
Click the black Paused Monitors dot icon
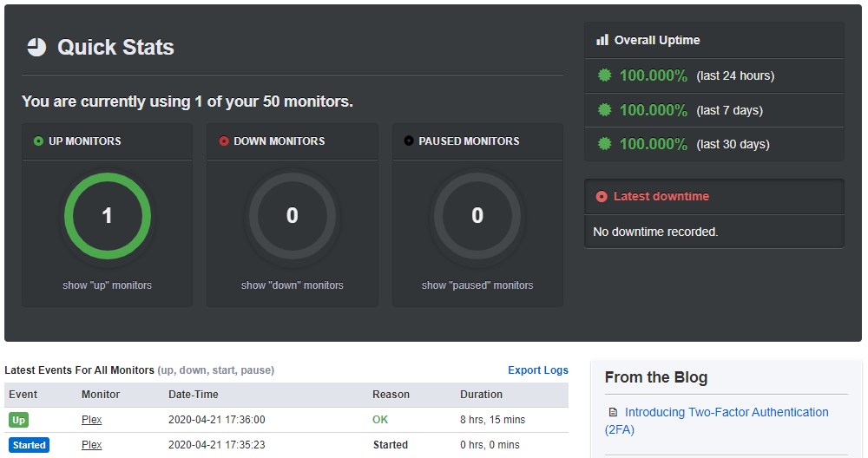point(409,141)
